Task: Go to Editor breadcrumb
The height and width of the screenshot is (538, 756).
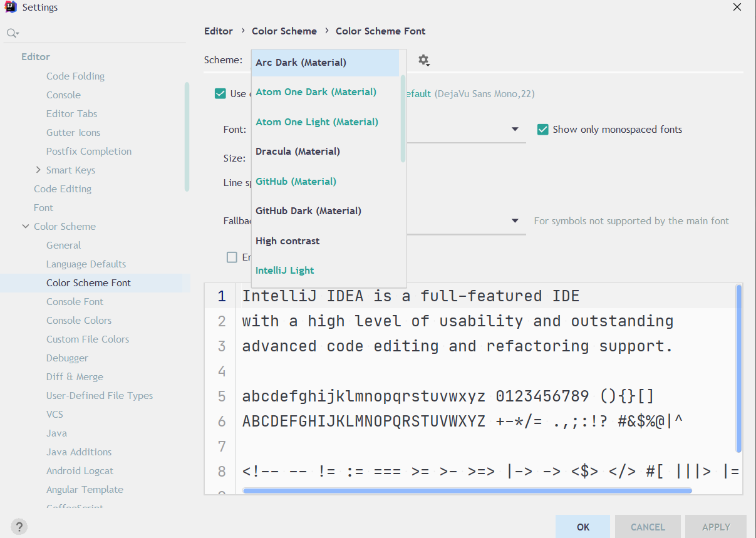Action: pyautogui.click(x=219, y=31)
